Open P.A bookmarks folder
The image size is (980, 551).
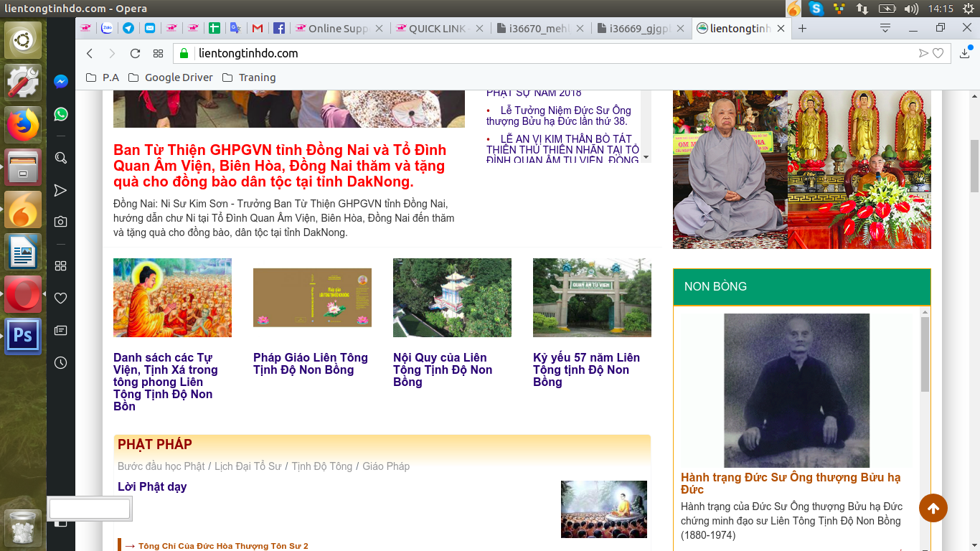tap(102, 77)
